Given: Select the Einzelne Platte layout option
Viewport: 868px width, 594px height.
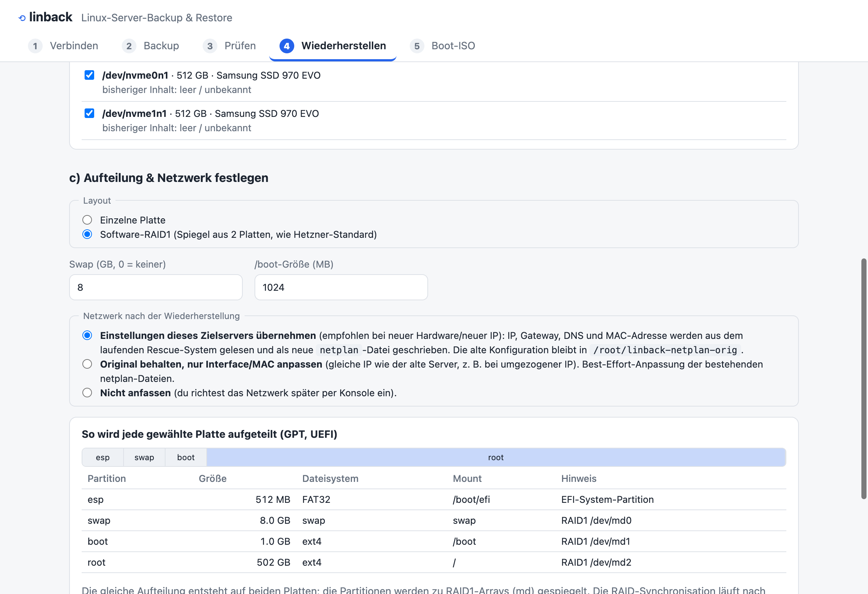Looking at the screenshot, I should (87, 220).
